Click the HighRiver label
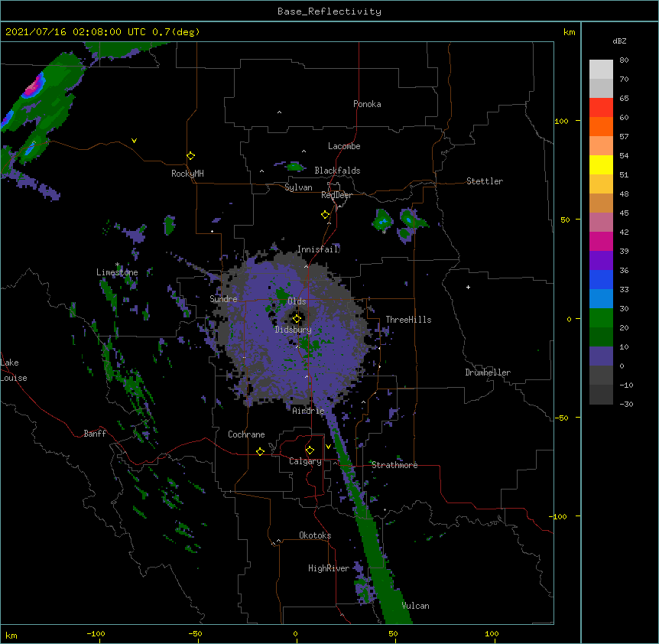Image resolution: width=659 pixels, height=644 pixels. 329,568
